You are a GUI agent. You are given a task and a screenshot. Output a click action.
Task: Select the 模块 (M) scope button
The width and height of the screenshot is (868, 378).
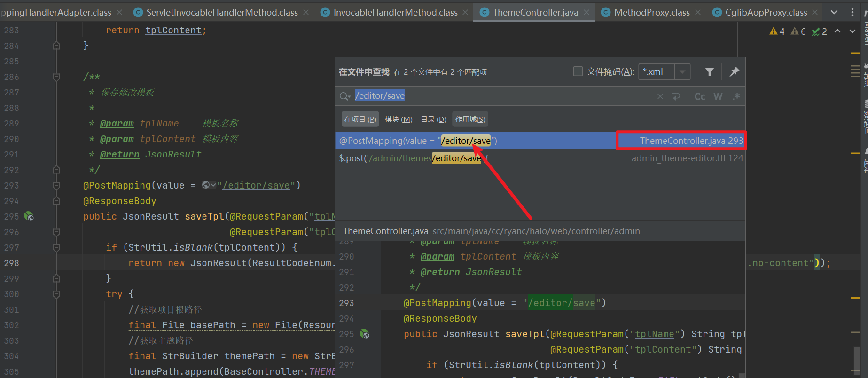[398, 119]
